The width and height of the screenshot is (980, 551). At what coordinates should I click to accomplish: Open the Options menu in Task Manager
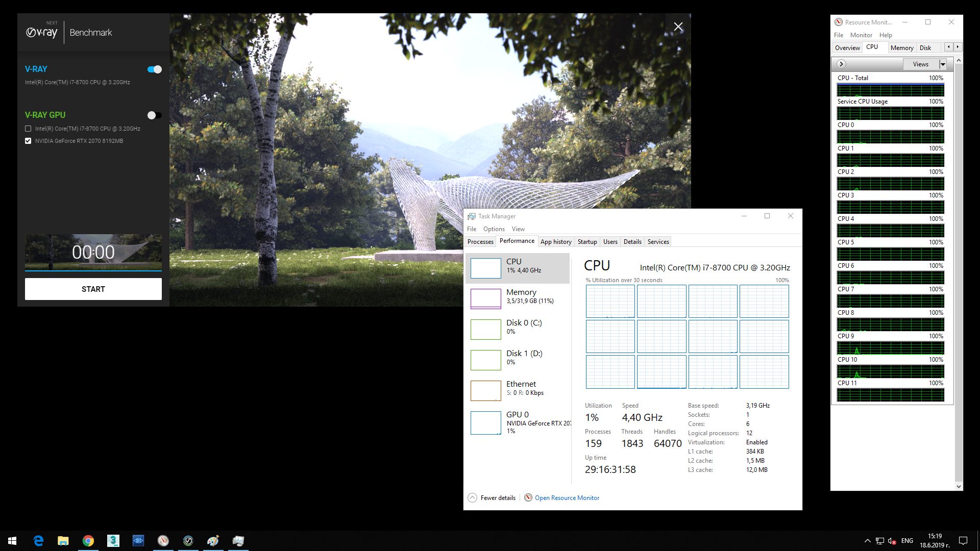coord(494,229)
